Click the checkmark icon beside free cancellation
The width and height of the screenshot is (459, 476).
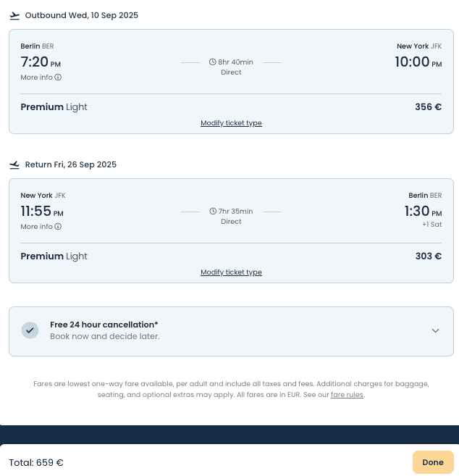[30, 330]
